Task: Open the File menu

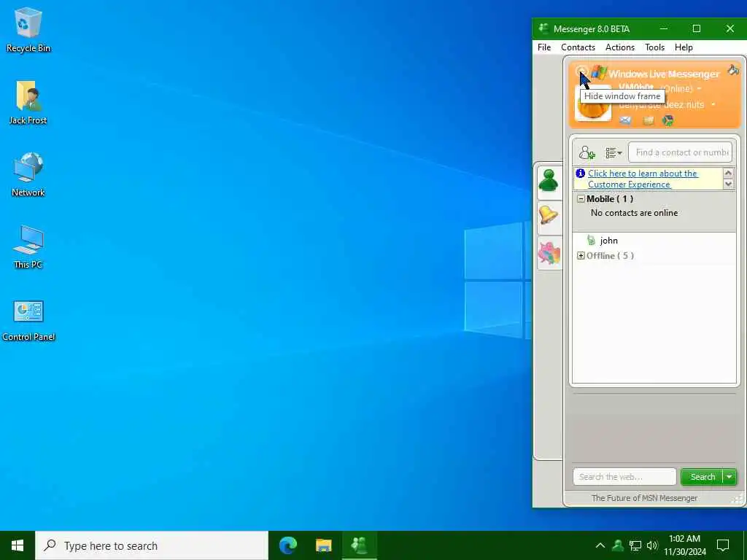Action: click(x=544, y=47)
